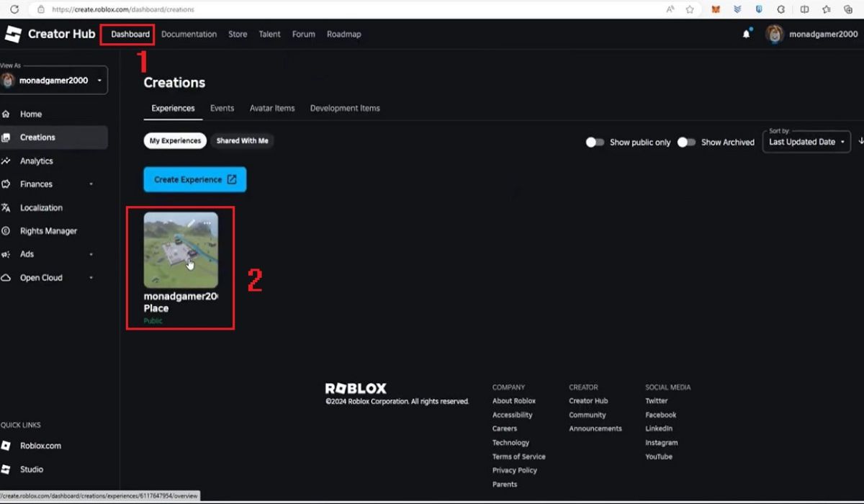Open the MetaMask fox extension
Viewport: 864px width, 504px height.
pyautogui.click(x=716, y=9)
